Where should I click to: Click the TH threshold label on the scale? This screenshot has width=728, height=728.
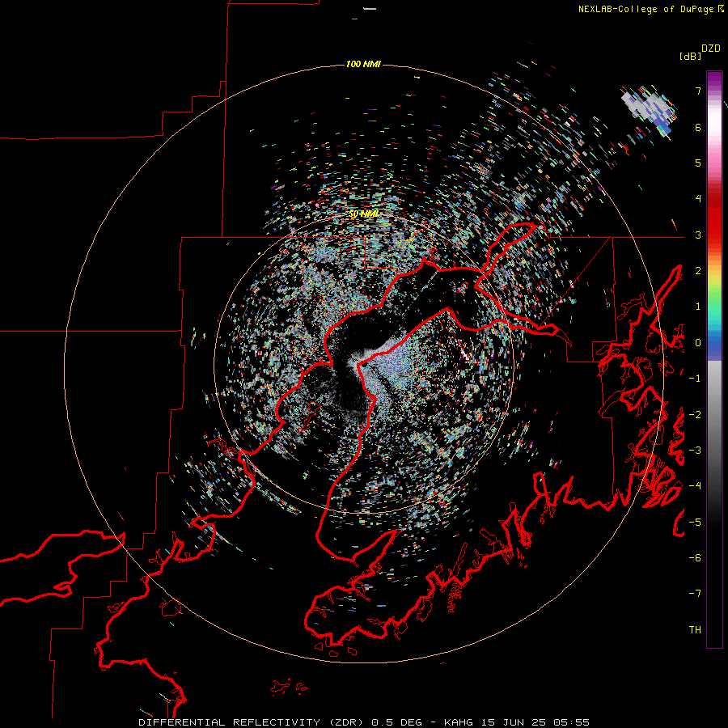(695, 630)
